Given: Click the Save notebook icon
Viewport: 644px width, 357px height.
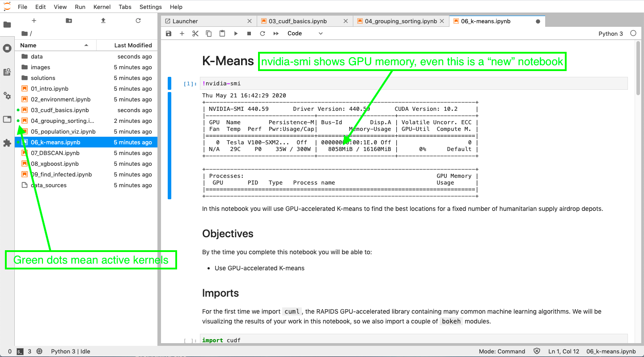Looking at the screenshot, I should coord(169,34).
